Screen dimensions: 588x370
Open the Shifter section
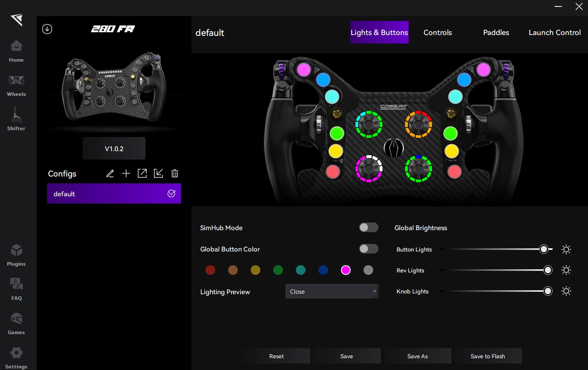(16, 119)
